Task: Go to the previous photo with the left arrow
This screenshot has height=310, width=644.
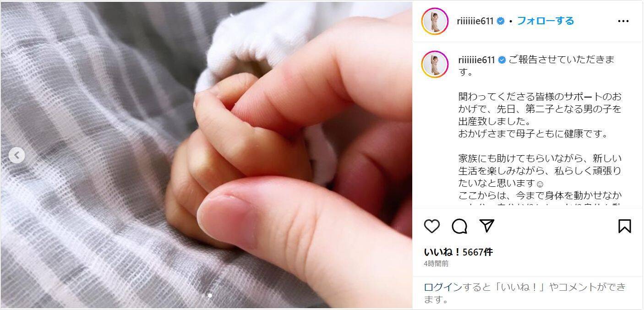Action: point(16,155)
